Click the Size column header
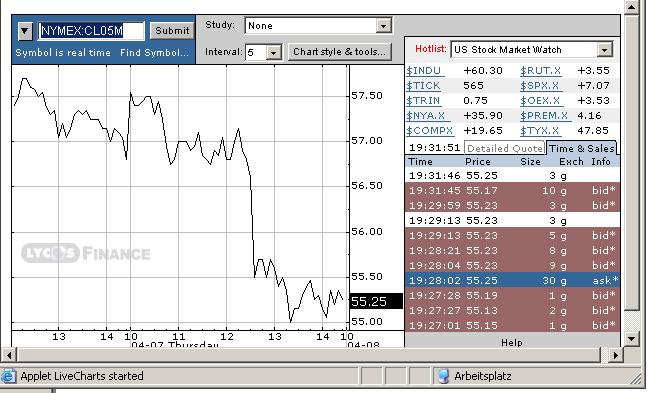The width and height of the screenshot is (649, 393). click(x=530, y=162)
